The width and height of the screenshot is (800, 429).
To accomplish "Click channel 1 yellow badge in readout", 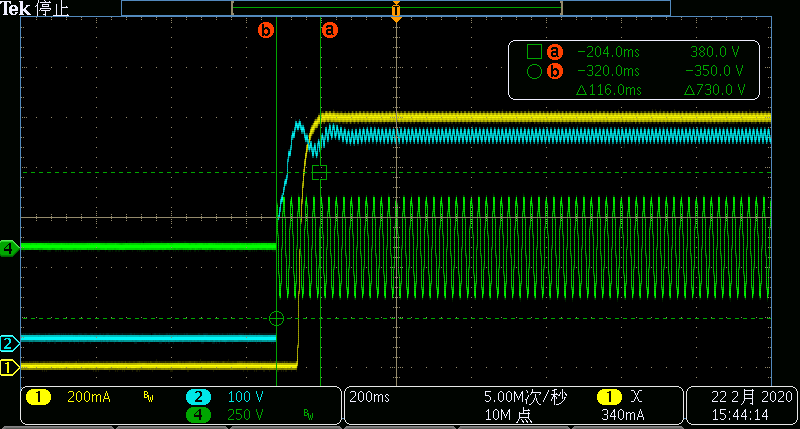I will (38, 397).
